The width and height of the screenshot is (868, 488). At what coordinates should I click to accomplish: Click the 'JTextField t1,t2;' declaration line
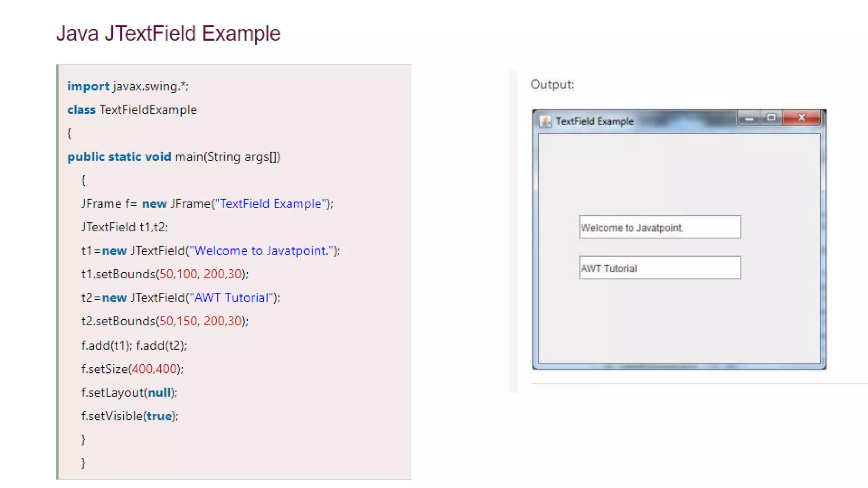(x=124, y=227)
